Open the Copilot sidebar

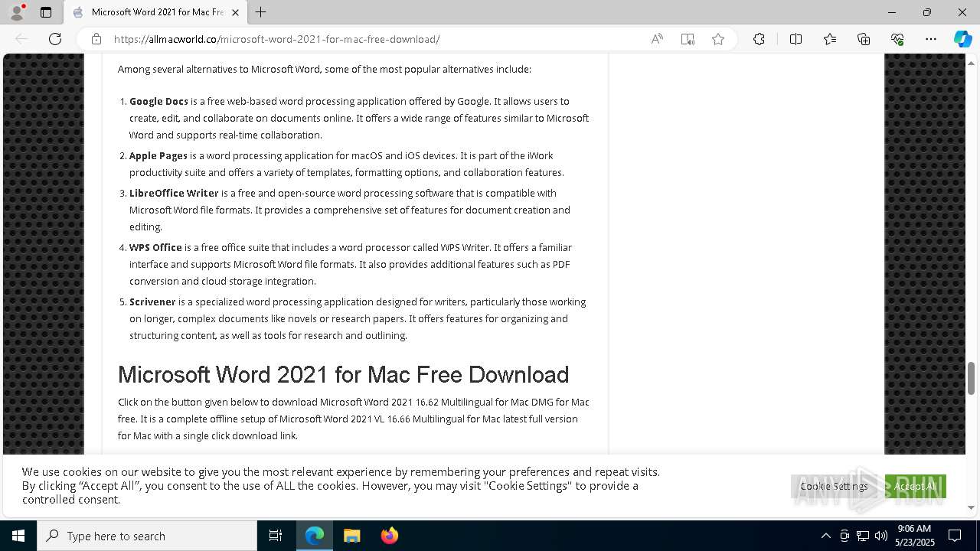pyautogui.click(x=962, y=39)
